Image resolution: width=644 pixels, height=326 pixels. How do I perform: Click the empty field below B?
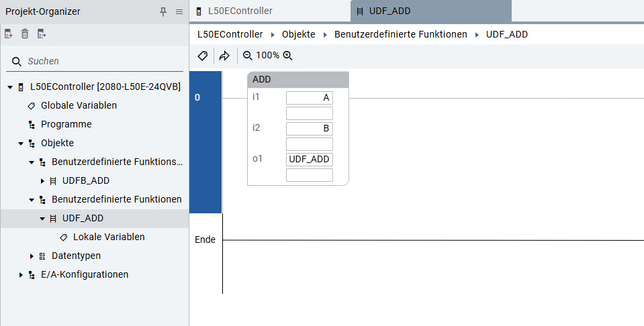pyautogui.click(x=310, y=144)
